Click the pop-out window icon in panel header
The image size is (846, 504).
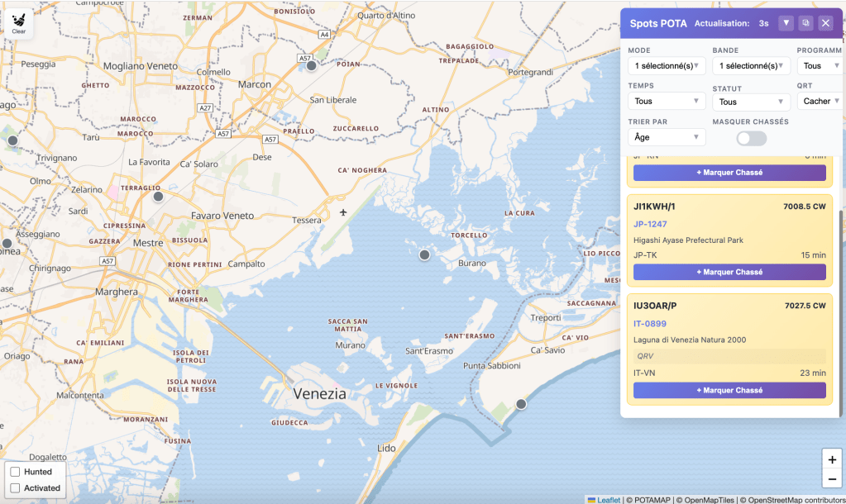805,23
